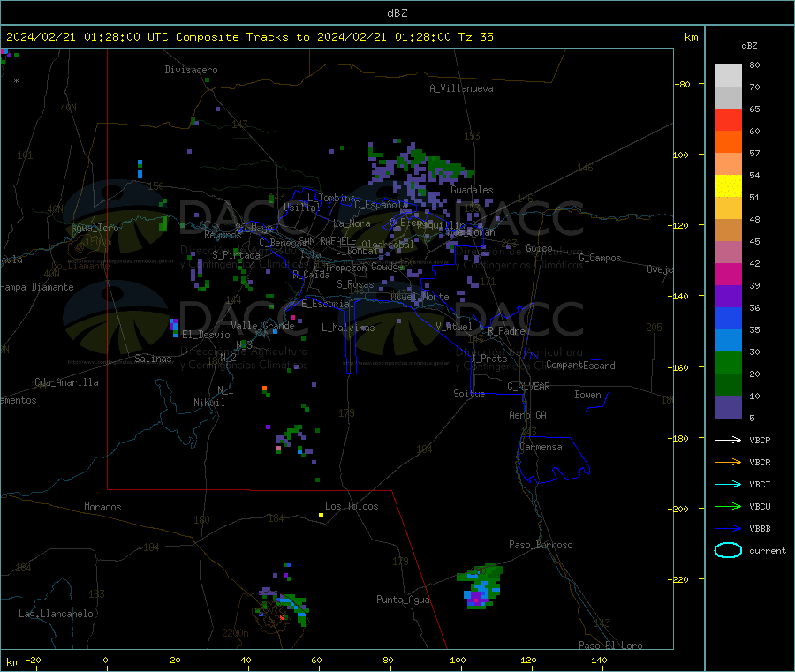Screen dimensions: 795x672
Task: Click the S_Rosas place label
Action: pyautogui.click(x=355, y=284)
